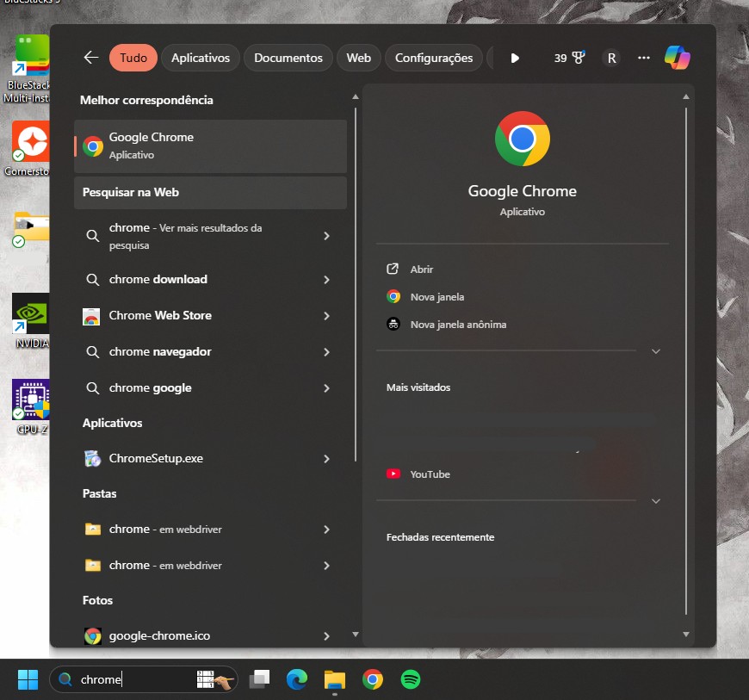Expand the Mais visitados section chevron
749x700 pixels.
tap(655, 501)
